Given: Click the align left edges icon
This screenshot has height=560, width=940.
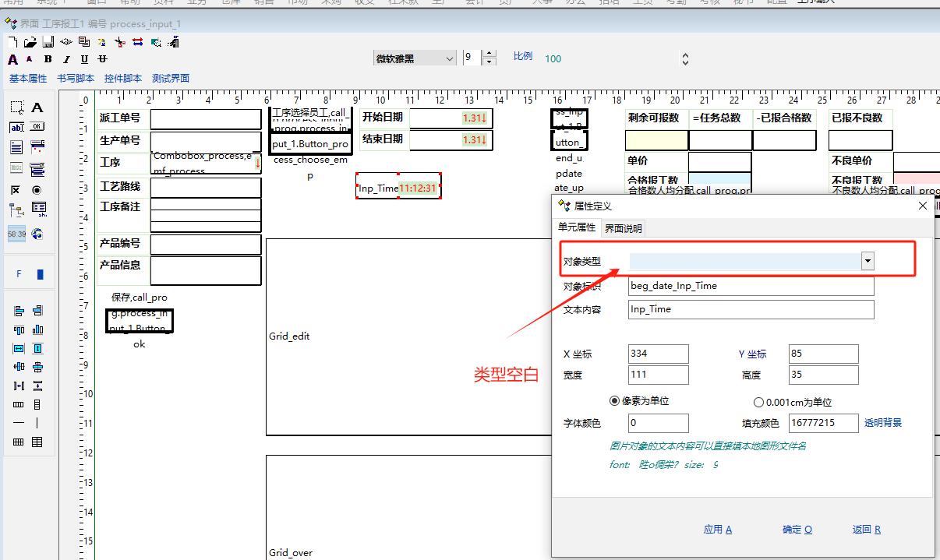Looking at the screenshot, I should point(17,311).
